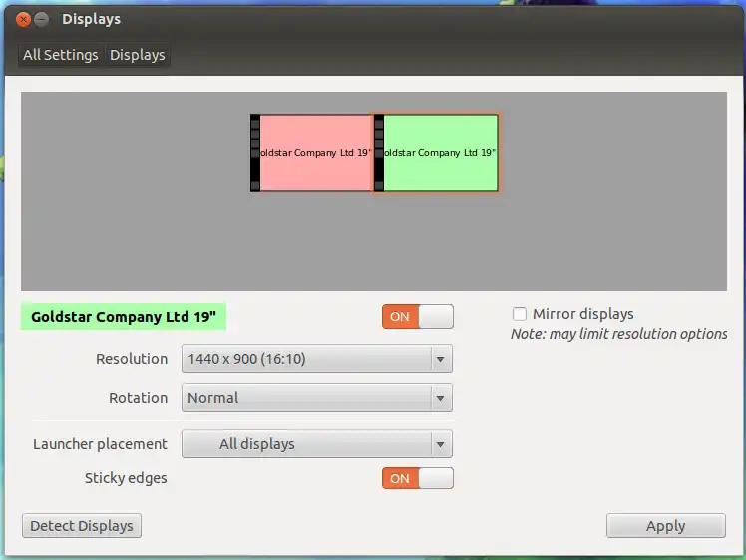
Task: Select the pink Goldstar monitor thumbnail
Action: tap(312, 152)
